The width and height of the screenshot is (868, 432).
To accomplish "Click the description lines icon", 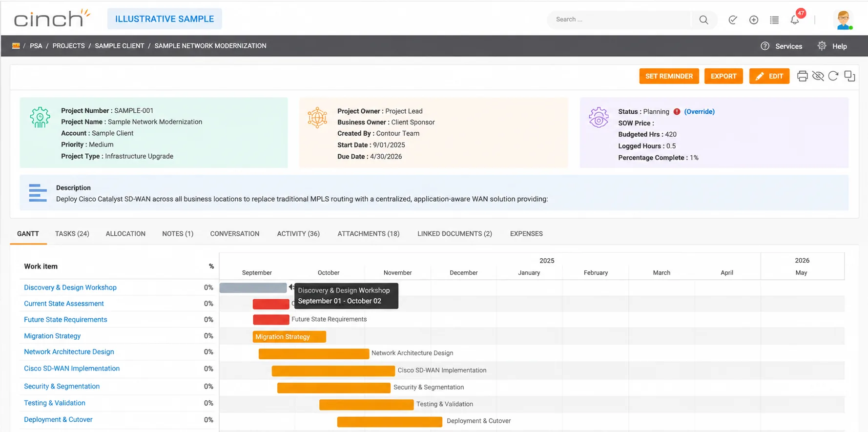I will 38,193.
